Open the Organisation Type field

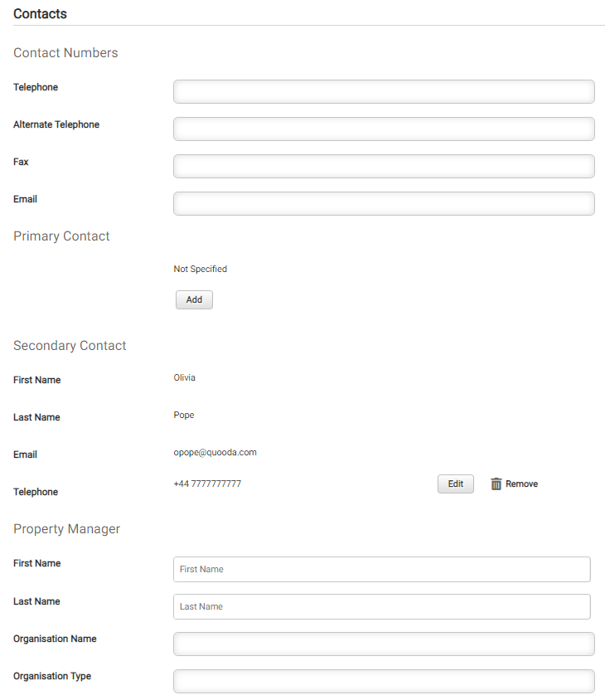pos(384,681)
